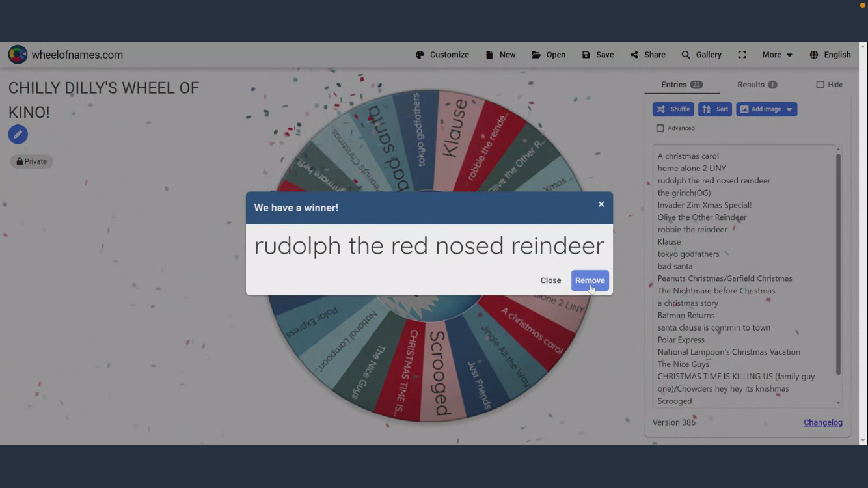
Task: Click the Add image button
Action: coord(766,109)
